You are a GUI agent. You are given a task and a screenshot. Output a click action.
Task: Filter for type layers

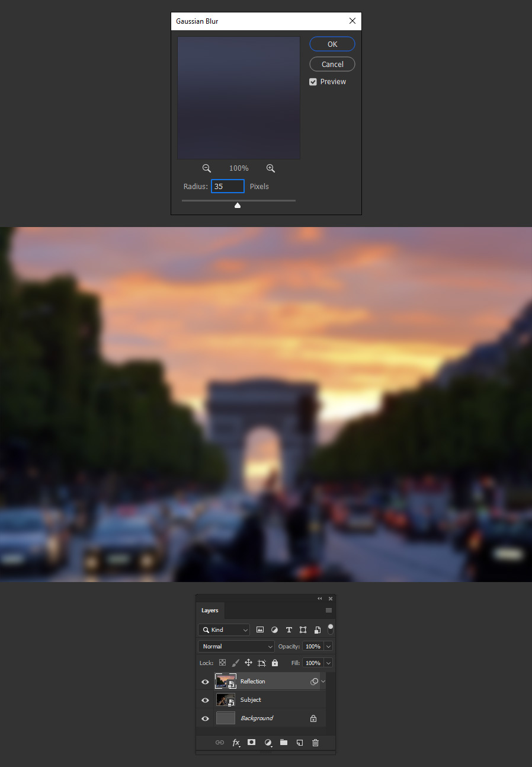click(289, 629)
